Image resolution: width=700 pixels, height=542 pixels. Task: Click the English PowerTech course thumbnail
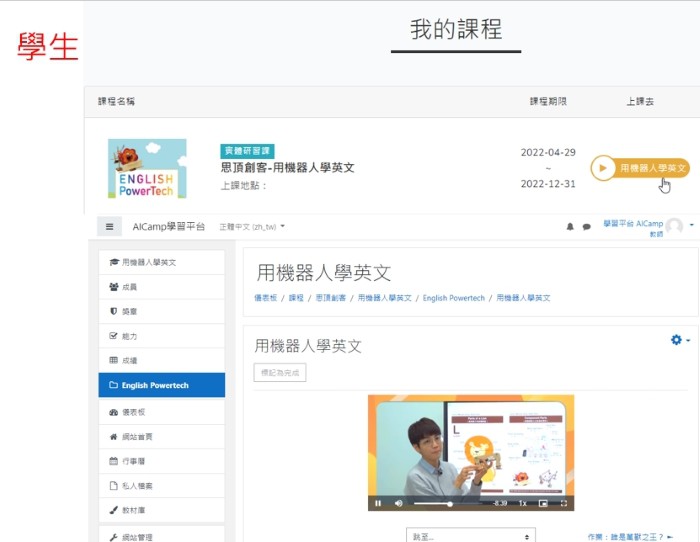click(x=147, y=168)
